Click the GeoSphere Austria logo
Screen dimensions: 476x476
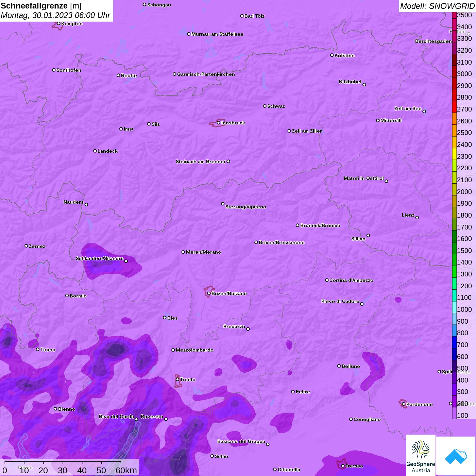(421, 455)
